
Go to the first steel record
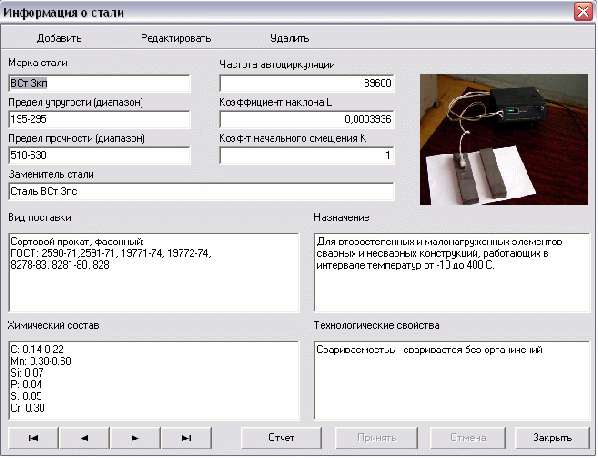tap(33, 438)
